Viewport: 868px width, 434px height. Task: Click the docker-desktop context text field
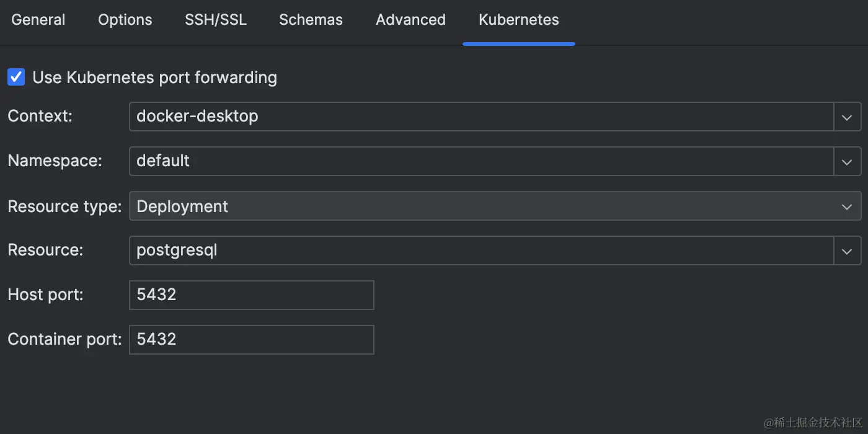(481, 117)
